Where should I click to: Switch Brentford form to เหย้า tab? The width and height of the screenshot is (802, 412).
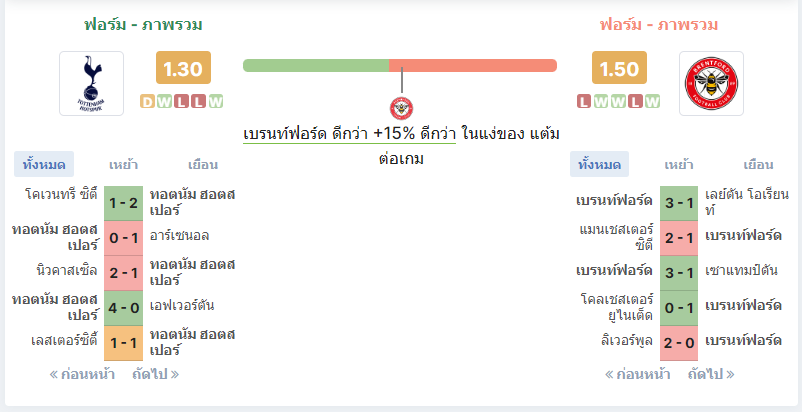tap(679, 165)
